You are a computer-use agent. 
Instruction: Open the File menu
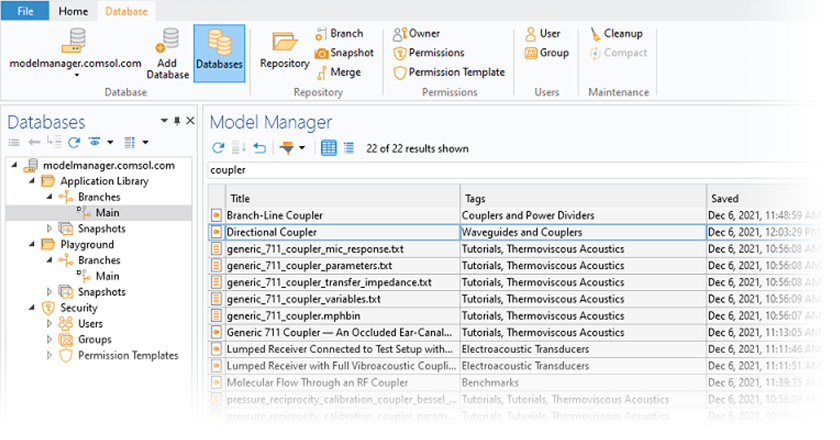pos(24,11)
